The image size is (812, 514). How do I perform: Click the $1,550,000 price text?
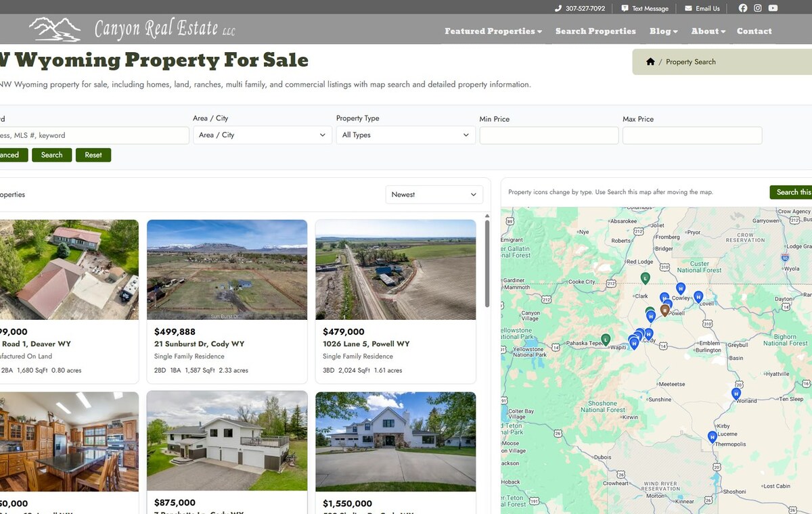point(347,503)
